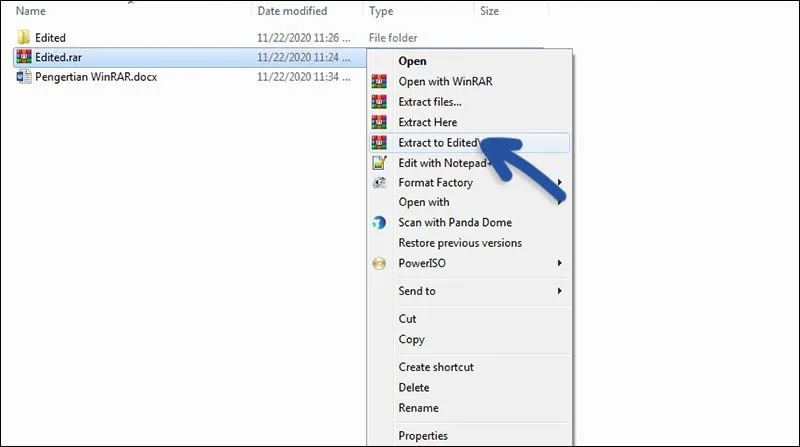Select the Edited.rar file name
This screenshot has width=800, height=447.
pyautogui.click(x=58, y=57)
